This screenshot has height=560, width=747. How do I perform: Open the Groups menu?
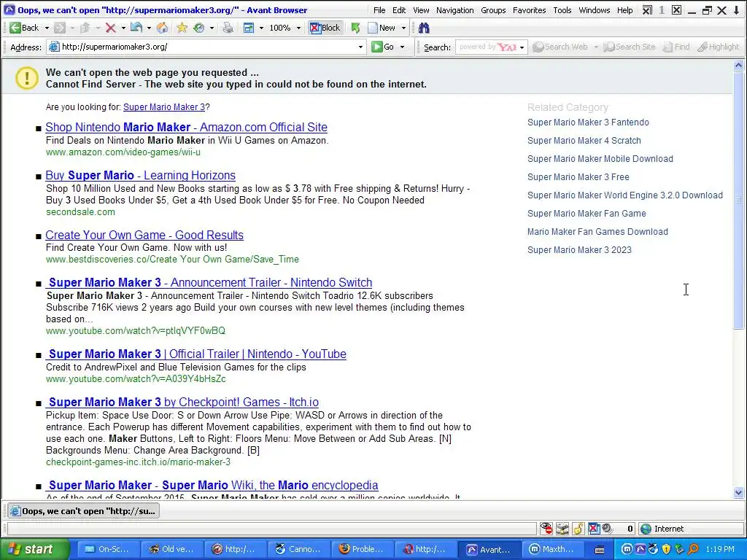493,10
